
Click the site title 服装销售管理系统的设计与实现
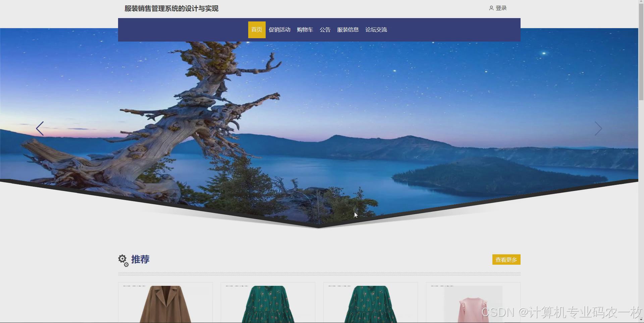pos(171,9)
